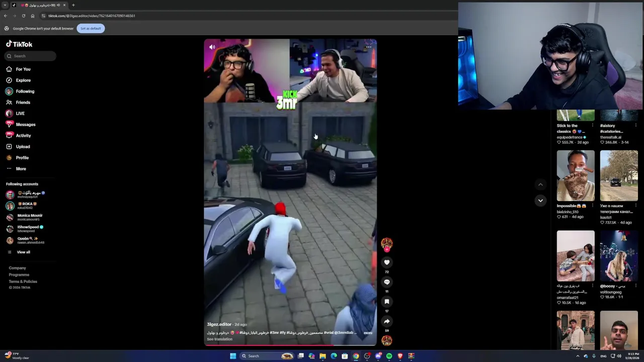Screen dimensions: 644x362
Task: Toggle video sound with speaker icon
Action: coord(212,47)
